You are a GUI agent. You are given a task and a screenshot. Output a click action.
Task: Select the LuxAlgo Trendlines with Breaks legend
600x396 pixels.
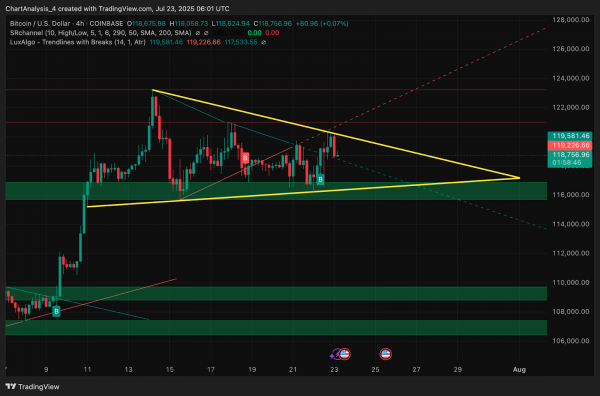78,42
